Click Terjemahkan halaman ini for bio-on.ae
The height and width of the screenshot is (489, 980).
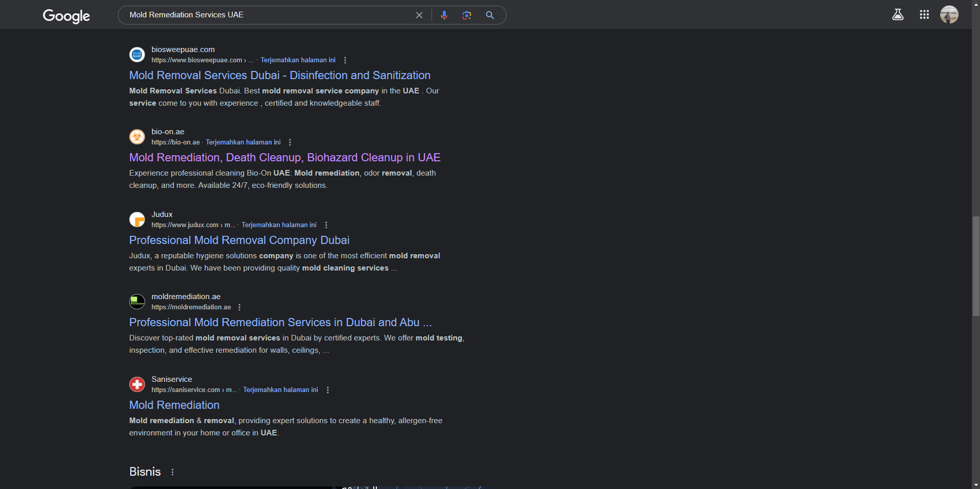tap(243, 142)
